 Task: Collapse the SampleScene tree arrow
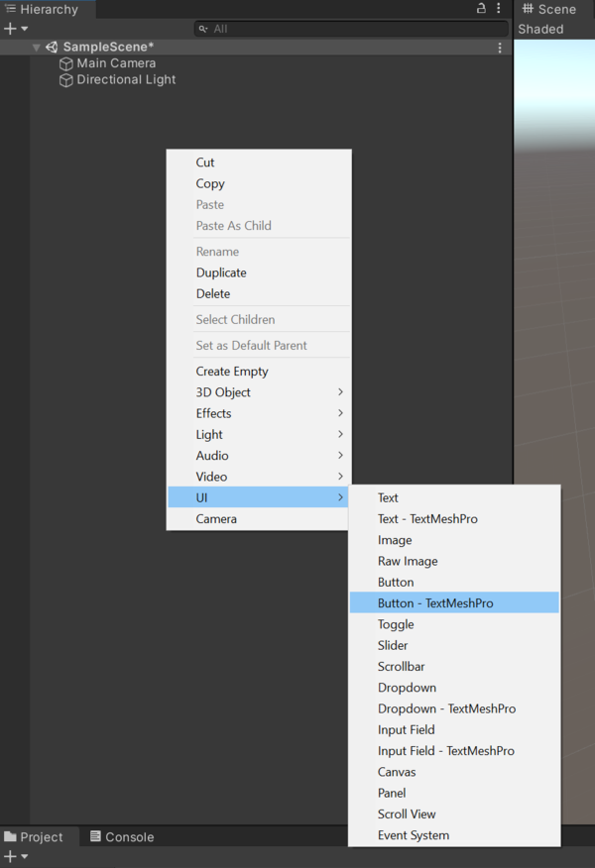[36, 48]
